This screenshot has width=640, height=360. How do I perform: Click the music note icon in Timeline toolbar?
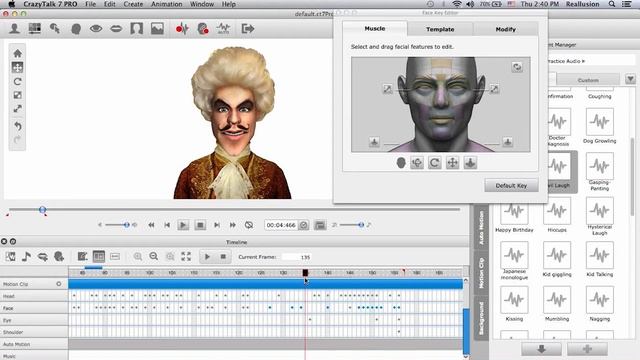(27, 256)
